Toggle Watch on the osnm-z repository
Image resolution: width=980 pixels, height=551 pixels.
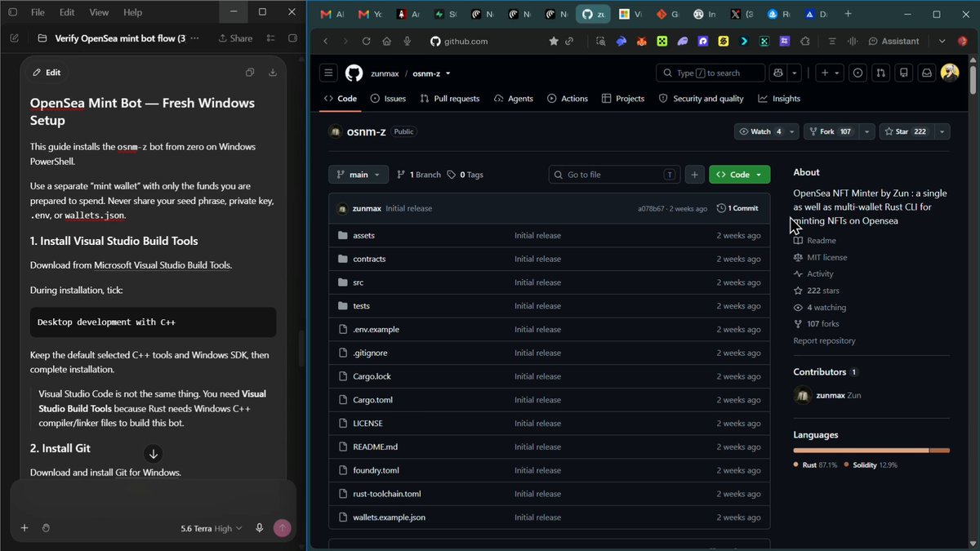point(760,131)
